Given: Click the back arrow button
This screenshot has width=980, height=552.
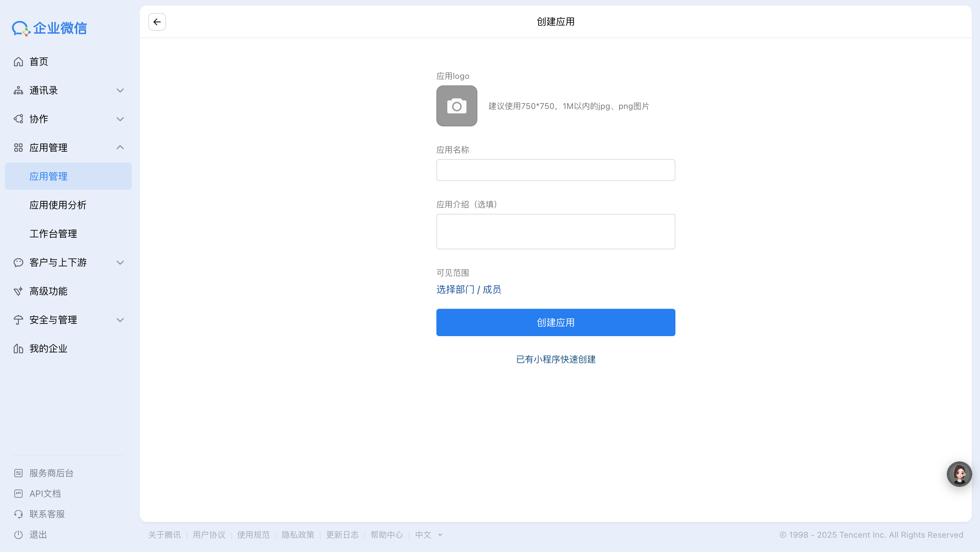Looking at the screenshot, I should 157,22.
